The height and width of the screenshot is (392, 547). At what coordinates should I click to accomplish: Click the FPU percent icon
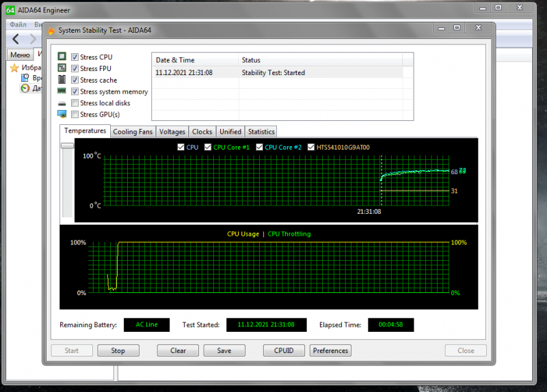coord(62,69)
